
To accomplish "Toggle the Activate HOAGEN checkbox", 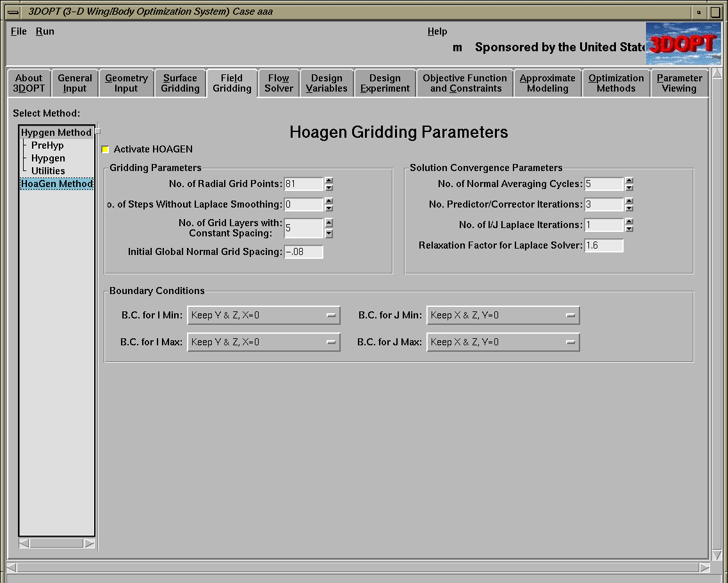I will 106,149.
